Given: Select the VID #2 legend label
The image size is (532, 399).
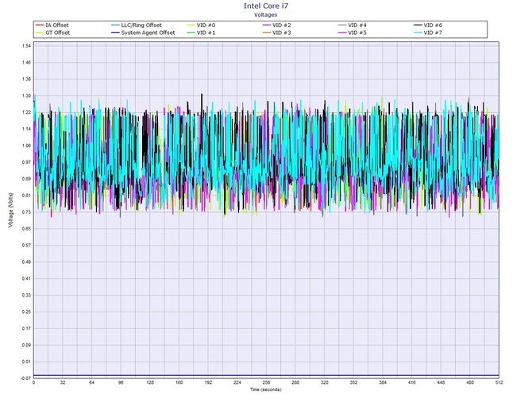Looking at the screenshot, I should coord(281,25).
